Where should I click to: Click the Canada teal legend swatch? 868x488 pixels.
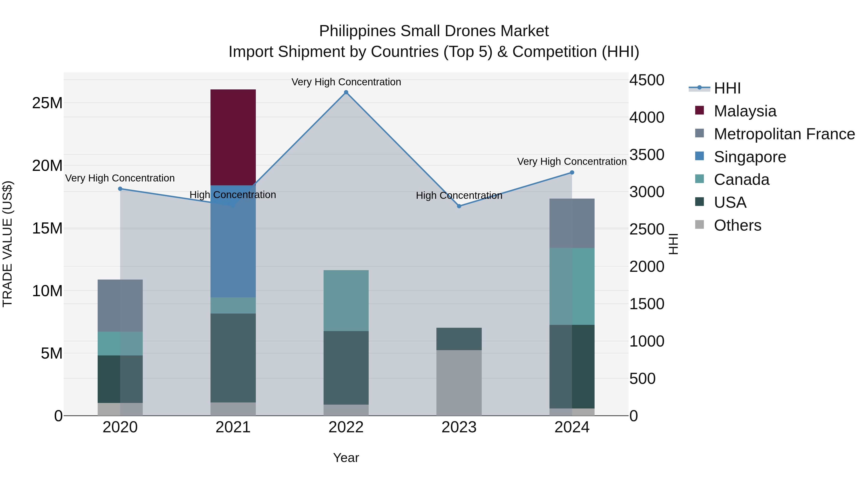(x=699, y=179)
